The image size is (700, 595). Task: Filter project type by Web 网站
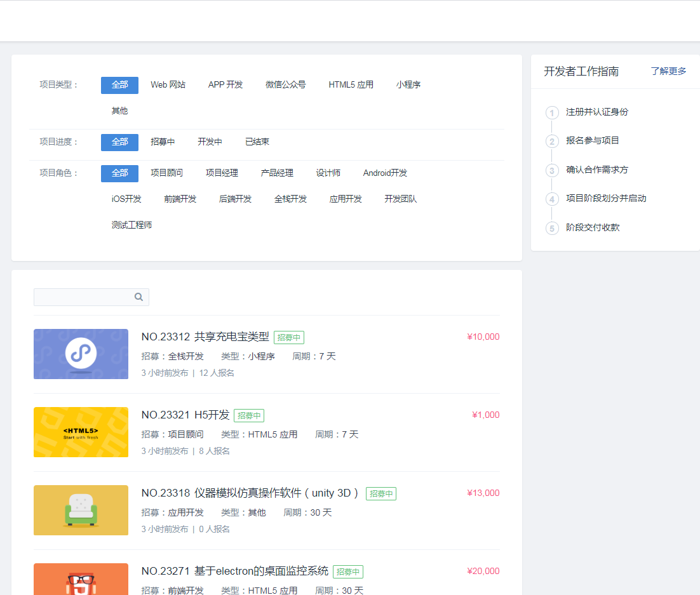pos(168,85)
